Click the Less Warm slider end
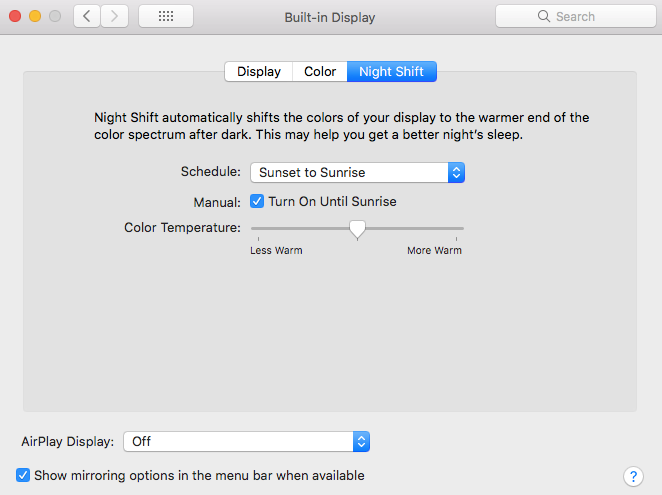 253,229
